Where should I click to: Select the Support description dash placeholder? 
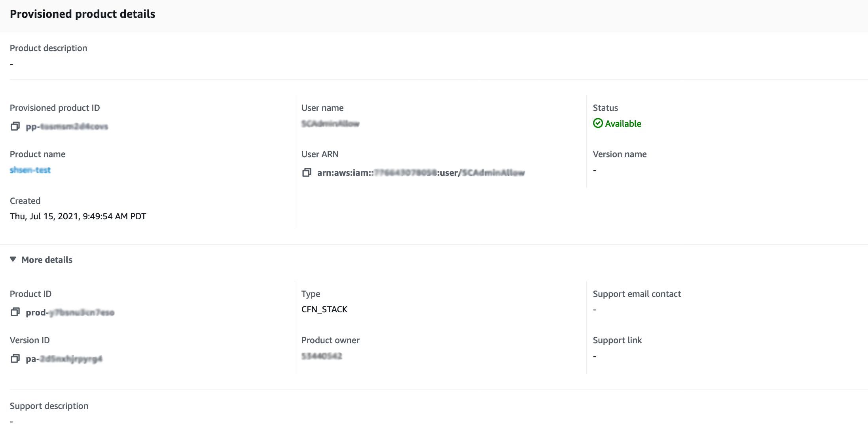11,421
